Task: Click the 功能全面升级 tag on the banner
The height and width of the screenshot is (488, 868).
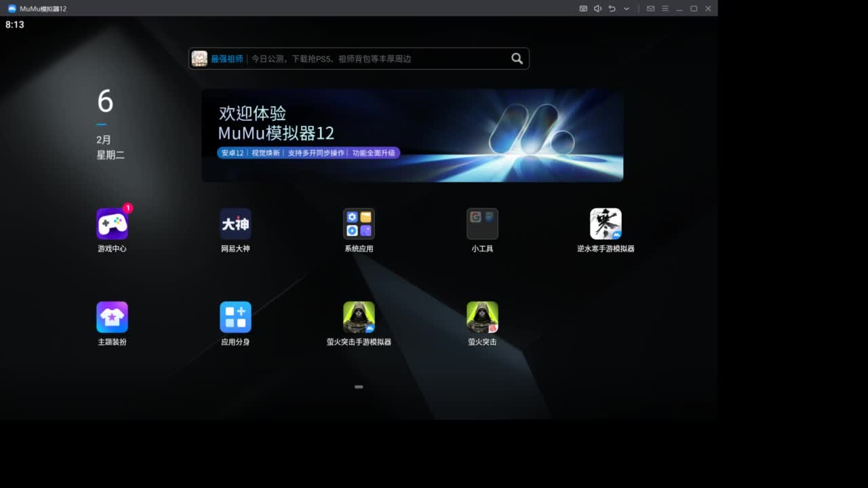Action: pos(374,153)
